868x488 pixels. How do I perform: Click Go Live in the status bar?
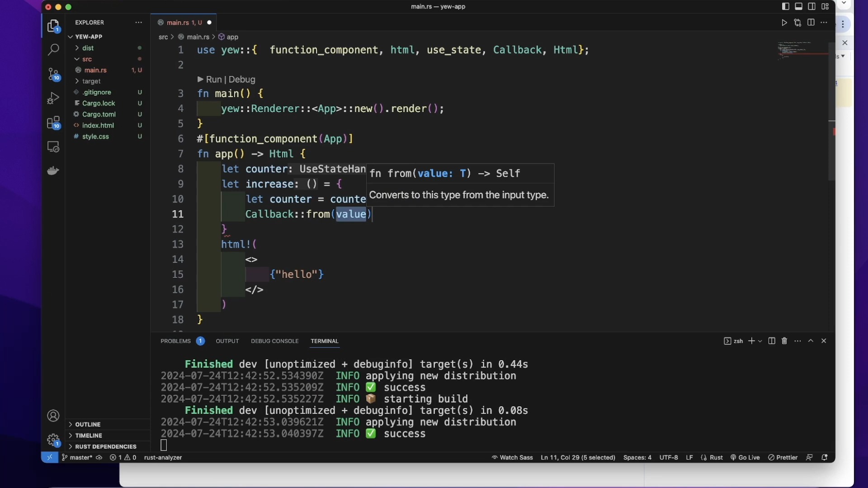coord(745,457)
